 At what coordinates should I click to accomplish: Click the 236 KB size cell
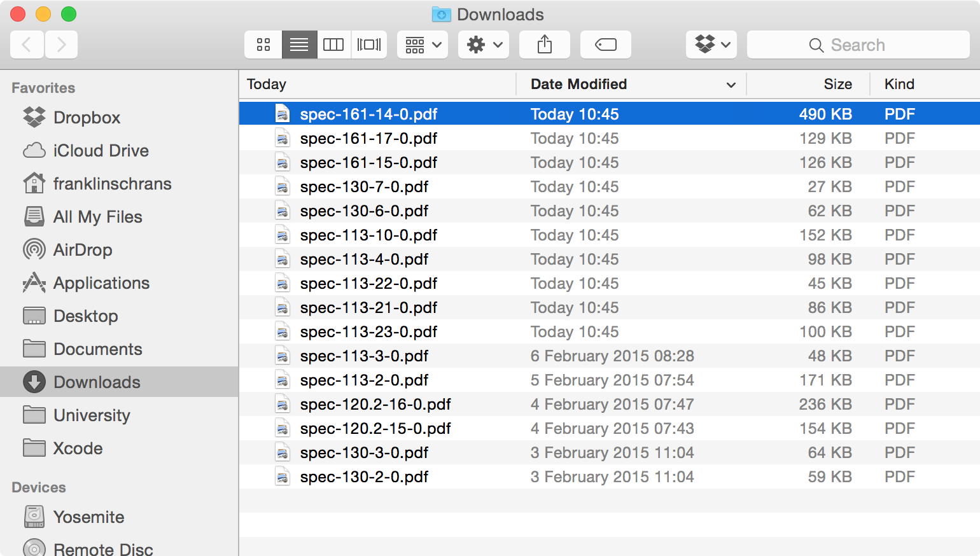tap(825, 404)
